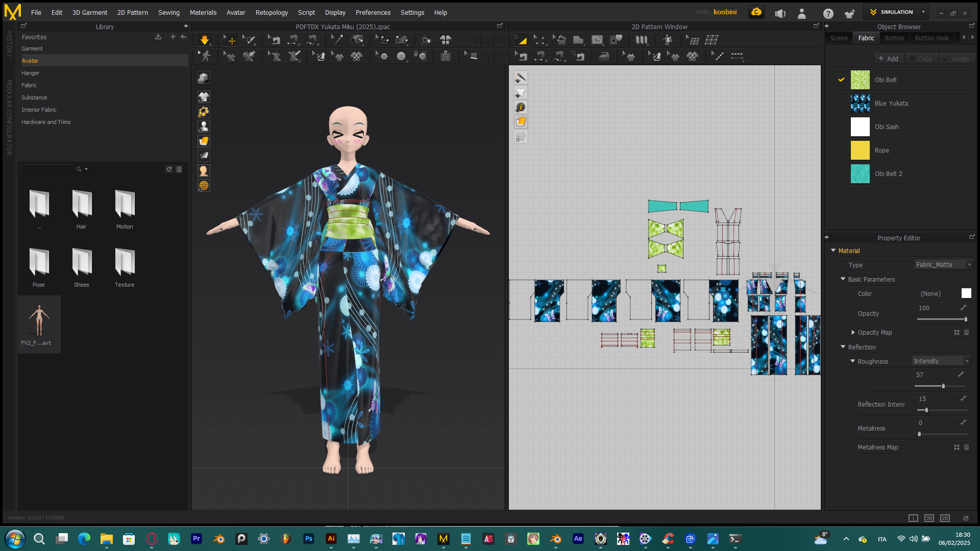Screen dimensions: 980x551
Task: Toggle garment visibility in the 3D viewport
Action: 204,96
